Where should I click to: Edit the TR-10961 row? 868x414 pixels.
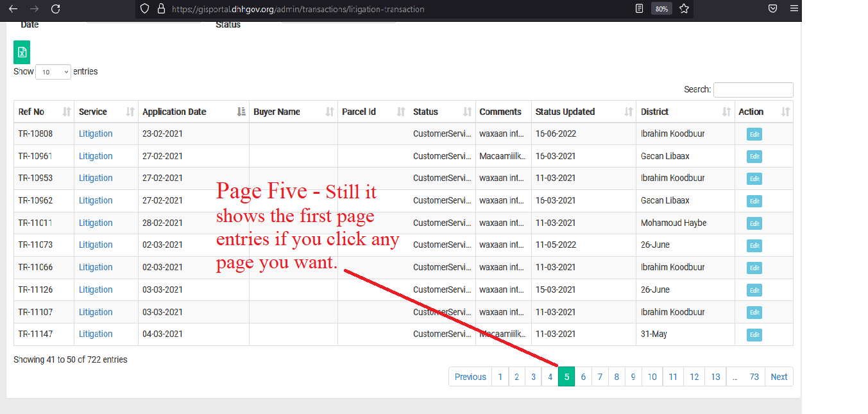click(x=754, y=157)
